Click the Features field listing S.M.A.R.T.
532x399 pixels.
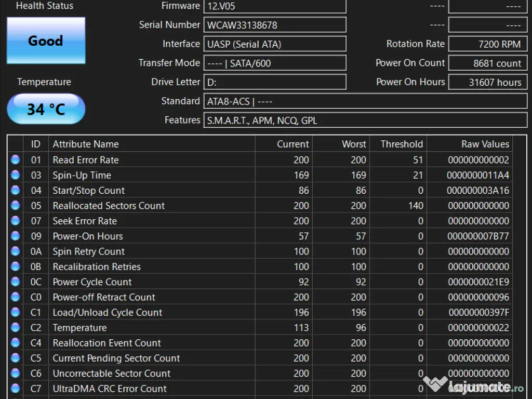point(365,120)
